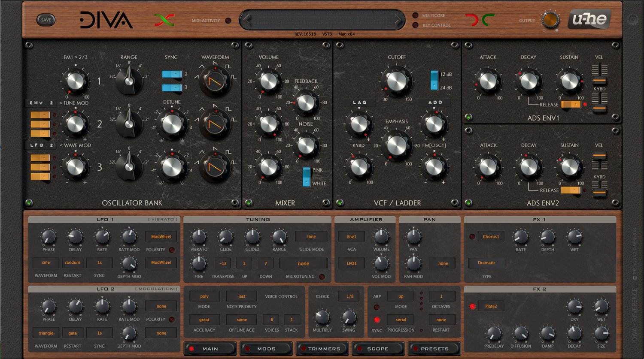
Task: Enable the Key Control LED
Action: 415,25
